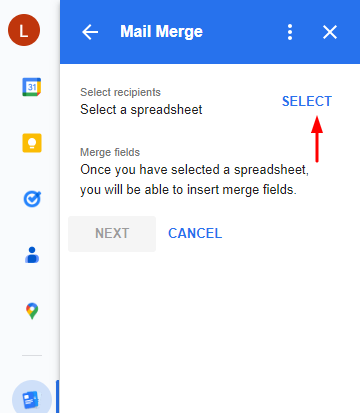Open the Contacts person icon
The image size is (360, 413).
click(x=32, y=255)
